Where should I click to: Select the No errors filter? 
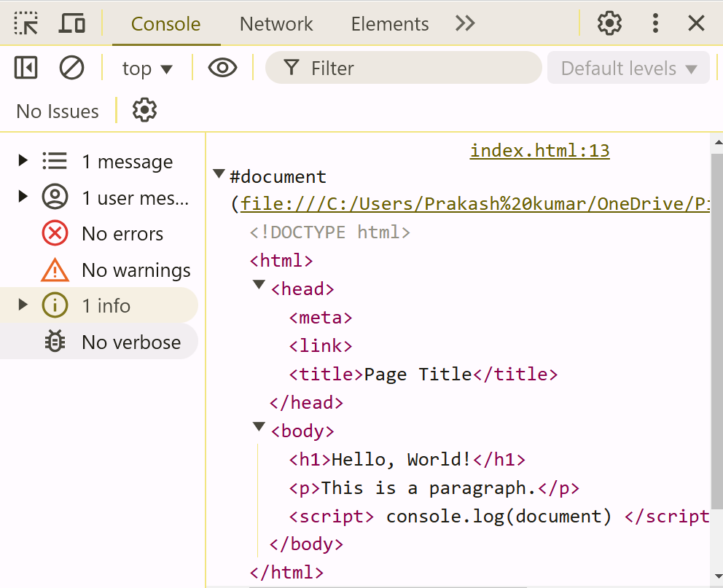point(122,234)
